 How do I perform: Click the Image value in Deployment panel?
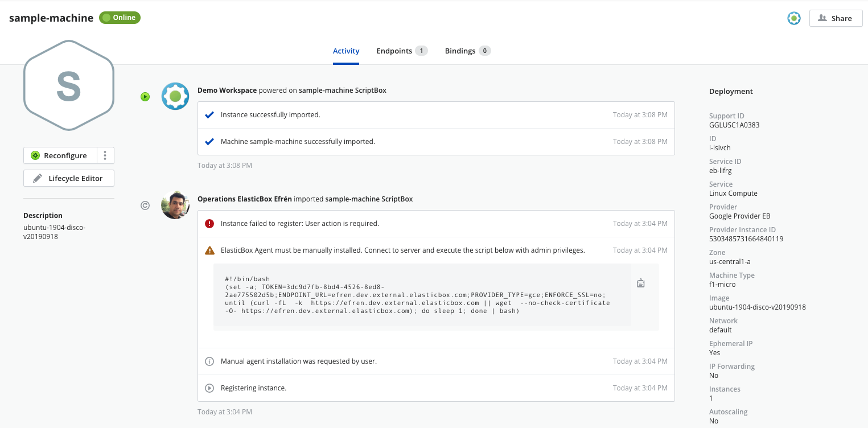pyautogui.click(x=758, y=307)
